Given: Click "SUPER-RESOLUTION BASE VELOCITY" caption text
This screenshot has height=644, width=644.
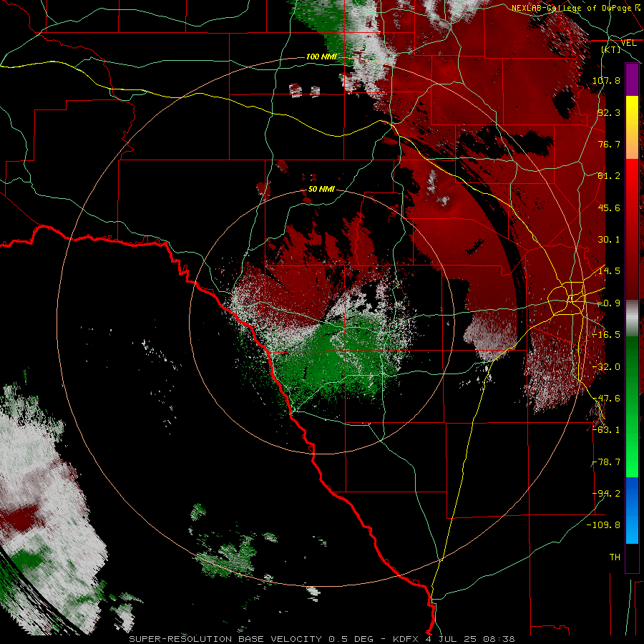Looking at the screenshot, I should pyautogui.click(x=225, y=639).
